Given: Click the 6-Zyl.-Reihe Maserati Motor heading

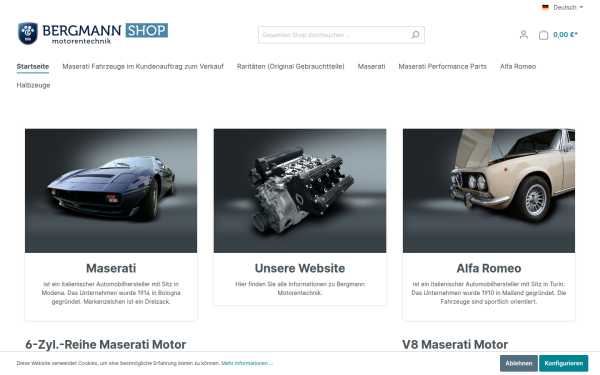Looking at the screenshot, I should coord(106,344).
